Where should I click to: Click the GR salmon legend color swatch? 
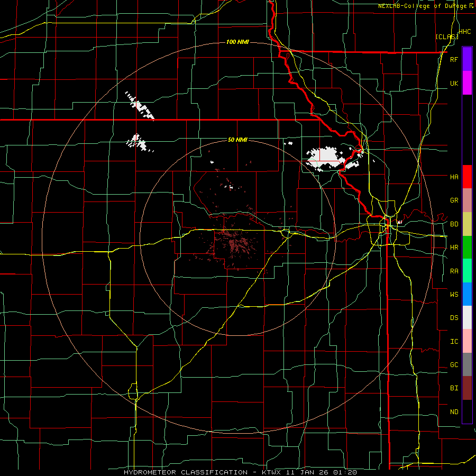(467, 200)
